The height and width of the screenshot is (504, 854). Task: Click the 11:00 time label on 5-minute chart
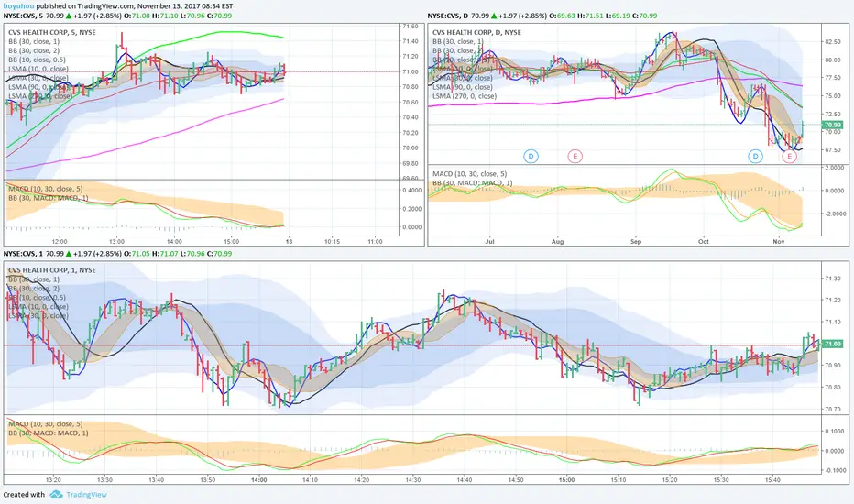pos(375,241)
